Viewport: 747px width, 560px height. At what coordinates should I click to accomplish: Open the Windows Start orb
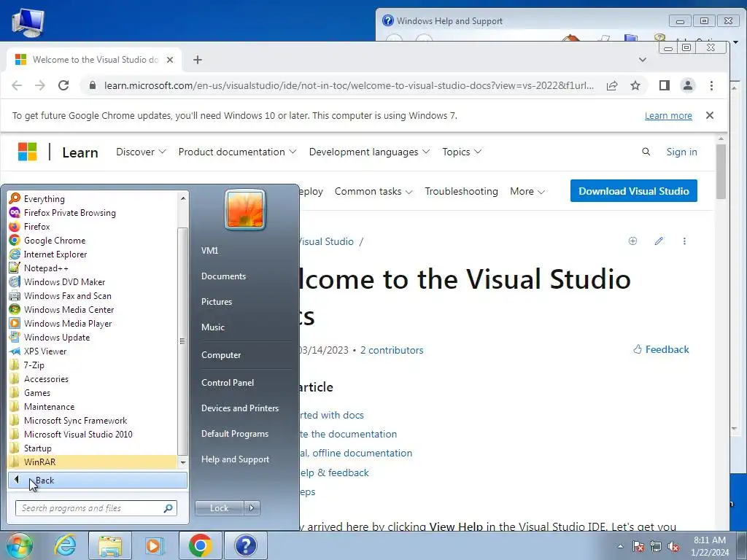(19, 545)
